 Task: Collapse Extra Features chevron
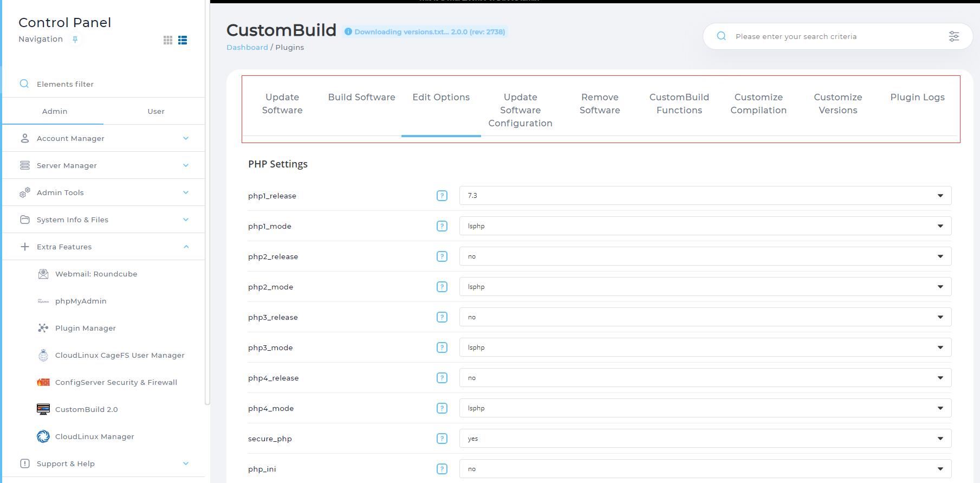[186, 247]
